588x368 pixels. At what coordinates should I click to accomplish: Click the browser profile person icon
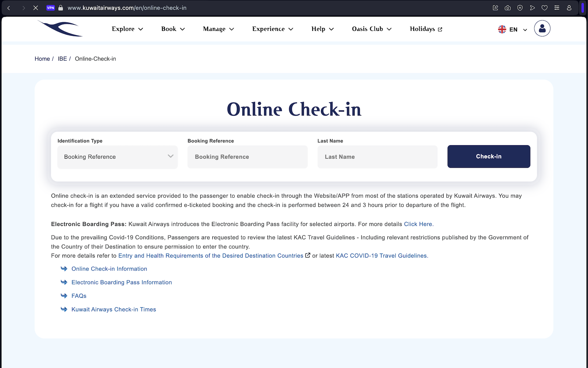tap(569, 8)
